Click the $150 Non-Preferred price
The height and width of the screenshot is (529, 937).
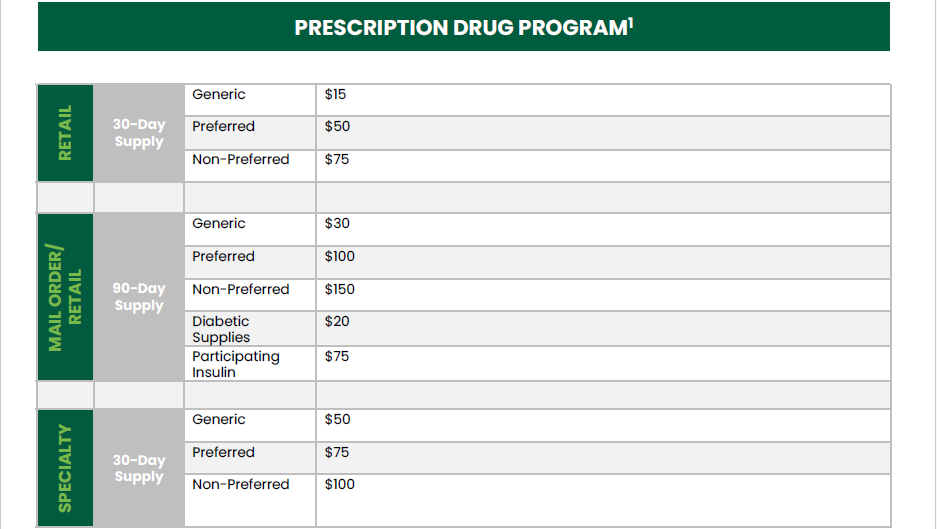pyautogui.click(x=339, y=289)
